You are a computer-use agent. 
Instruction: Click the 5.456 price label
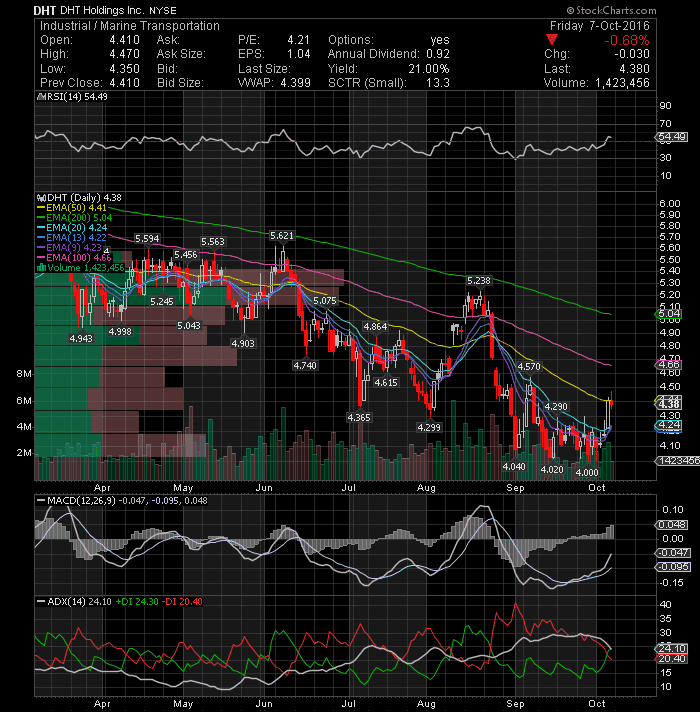pyautogui.click(x=186, y=255)
